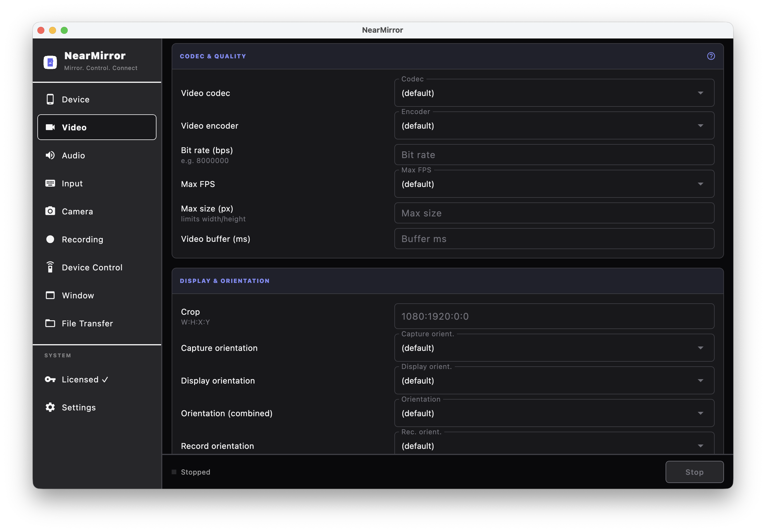
Task: Click the 'DISPLAY & ORIENTATION' section header
Action: pos(224,281)
